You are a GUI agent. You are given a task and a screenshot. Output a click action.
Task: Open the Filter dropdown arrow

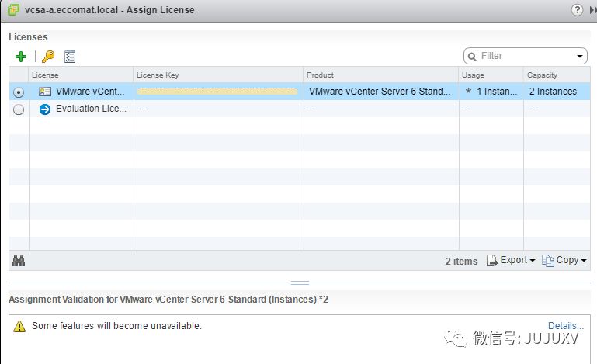pos(579,57)
